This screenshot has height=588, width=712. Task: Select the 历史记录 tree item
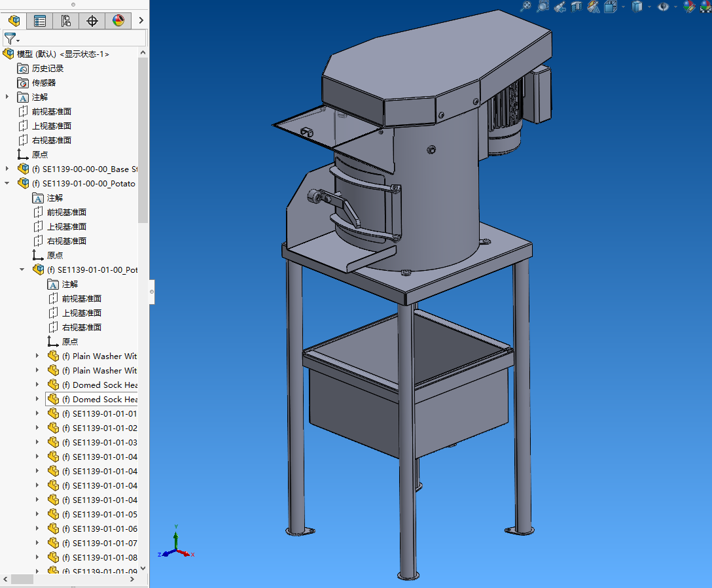[x=47, y=68]
